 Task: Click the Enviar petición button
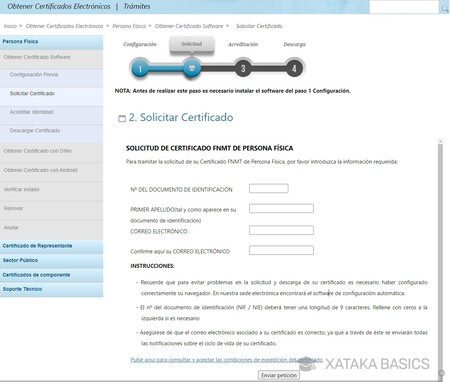[x=279, y=375]
